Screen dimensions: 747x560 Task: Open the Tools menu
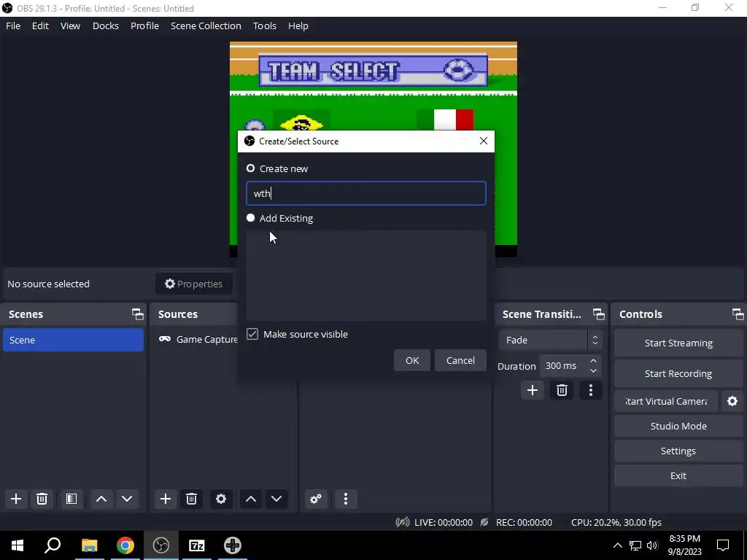264,26
